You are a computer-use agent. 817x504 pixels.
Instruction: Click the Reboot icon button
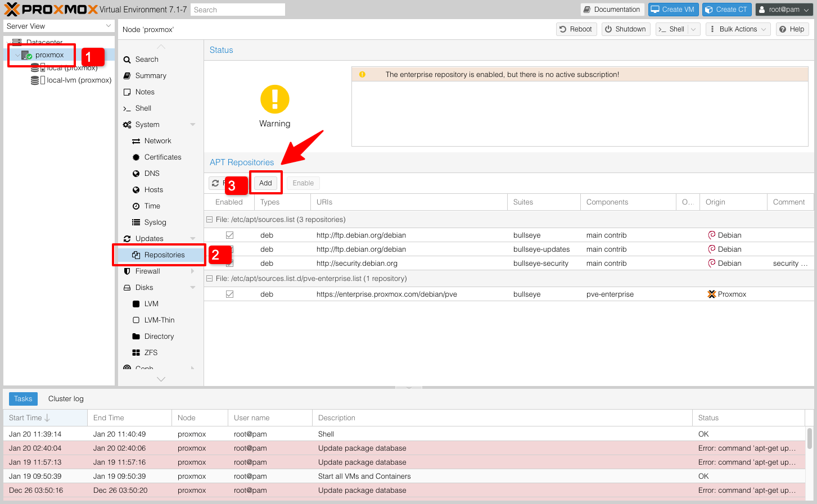(x=575, y=29)
